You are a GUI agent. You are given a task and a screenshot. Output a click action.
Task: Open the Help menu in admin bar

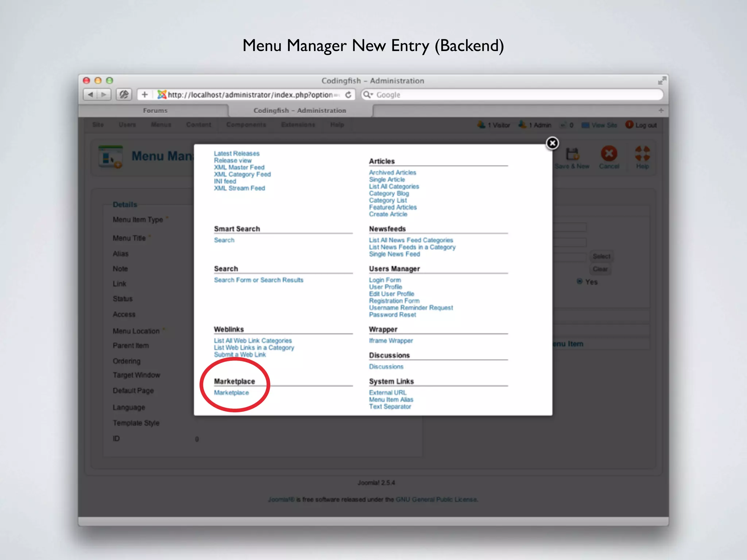coord(337,125)
